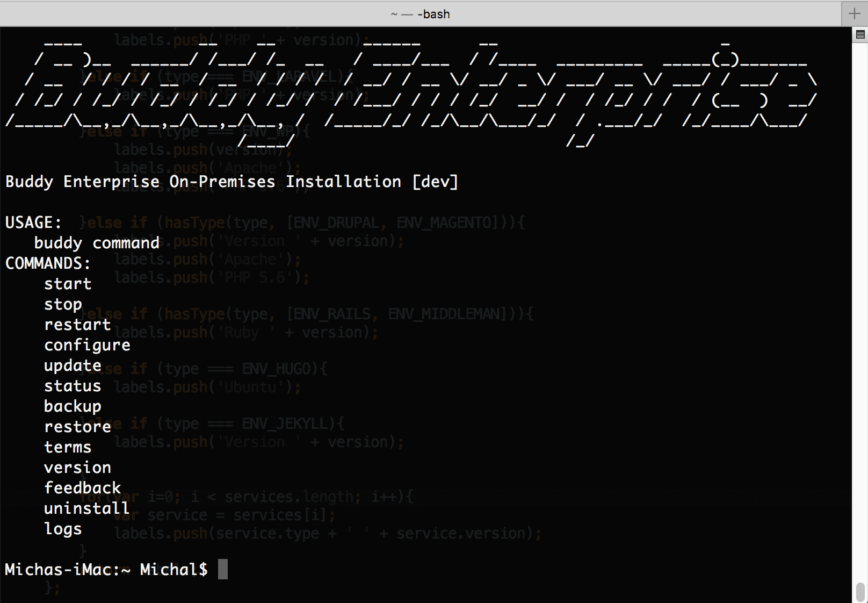Click the 'Michas-iMac:~ Michal$' prompt
The image size is (868, 603).
point(106,570)
